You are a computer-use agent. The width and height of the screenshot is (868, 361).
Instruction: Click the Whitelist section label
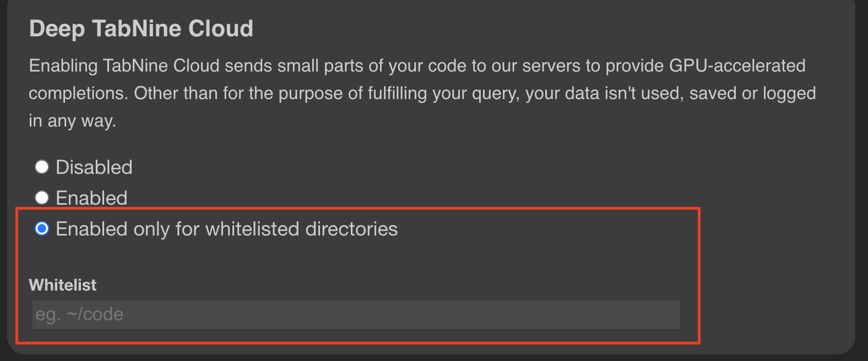pos(62,285)
